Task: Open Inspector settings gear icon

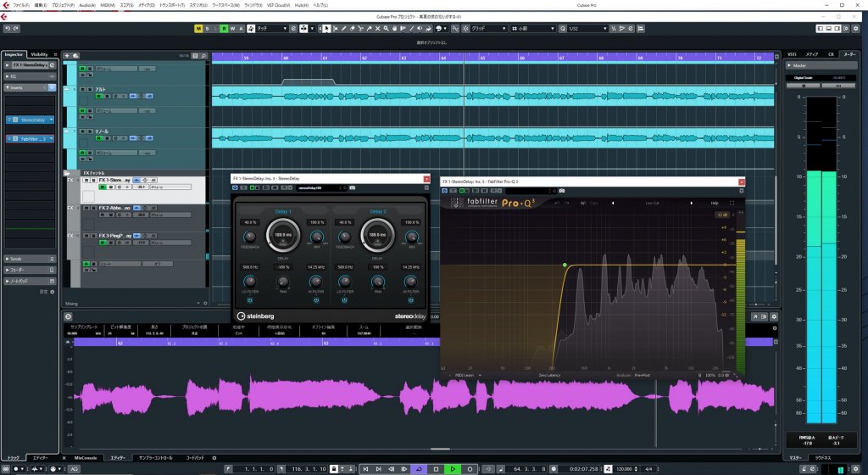Action: point(52,291)
